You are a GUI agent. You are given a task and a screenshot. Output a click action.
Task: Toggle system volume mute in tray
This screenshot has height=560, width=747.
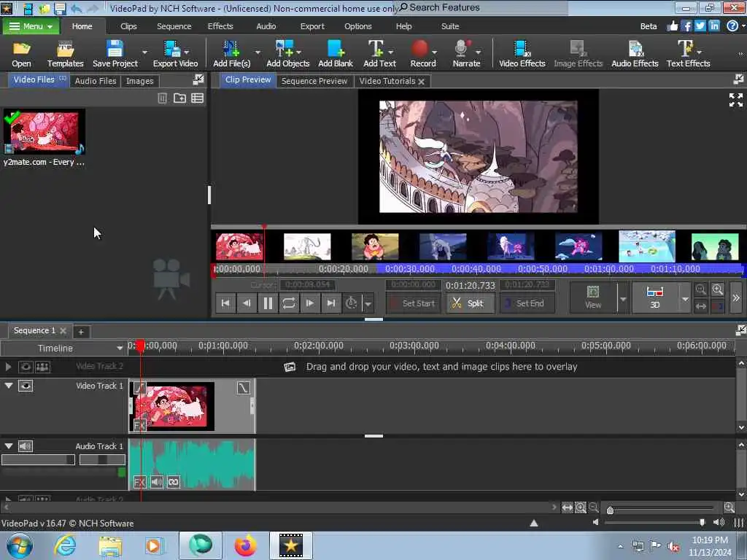coord(673,546)
